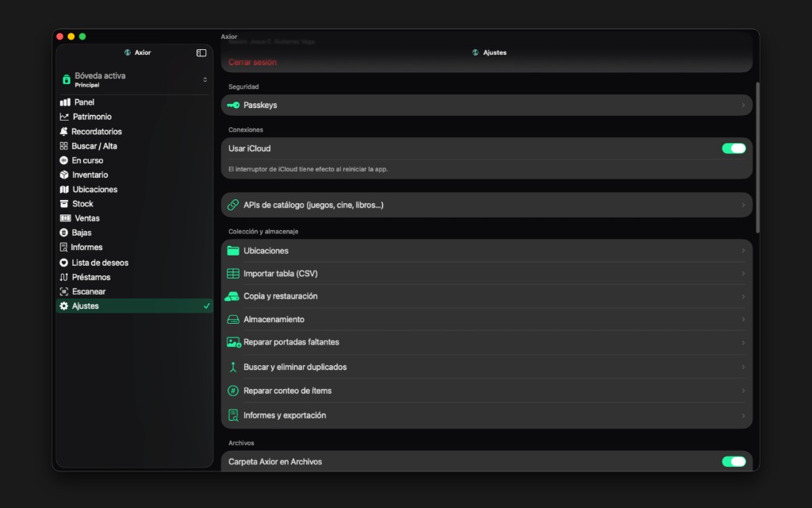
Task: Click the Informes y exportación document icon
Action: click(233, 415)
